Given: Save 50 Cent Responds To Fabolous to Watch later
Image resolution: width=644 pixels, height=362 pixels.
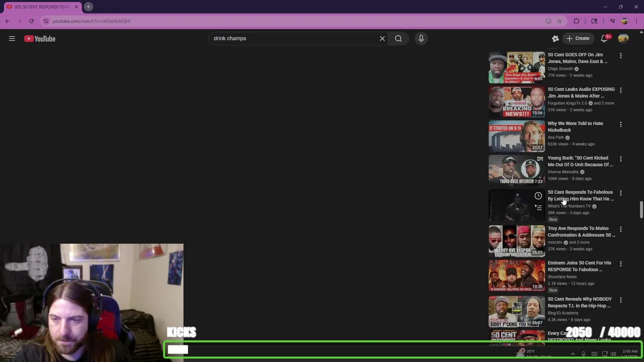Looking at the screenshot, I should click(538, 196).
